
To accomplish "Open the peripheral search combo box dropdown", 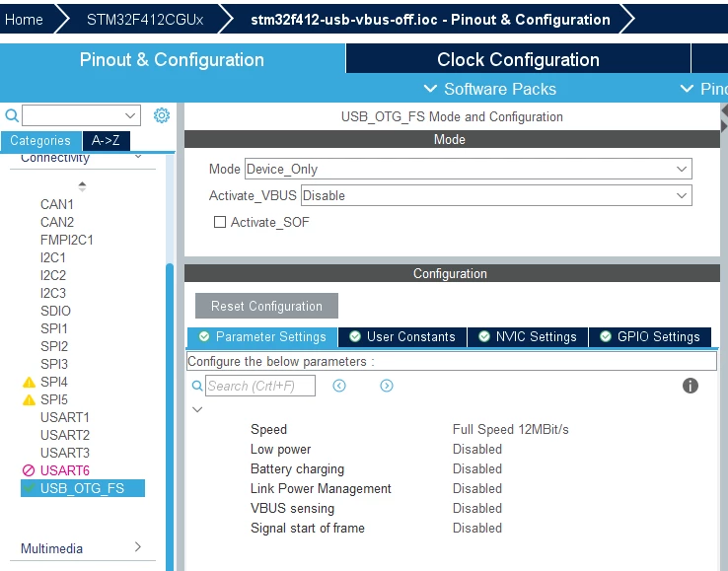I will tap(130, 115).
